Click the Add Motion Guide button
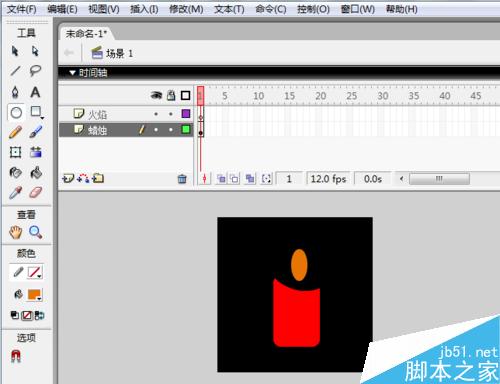This screenshot has width=500, height=384. [83, 179]
